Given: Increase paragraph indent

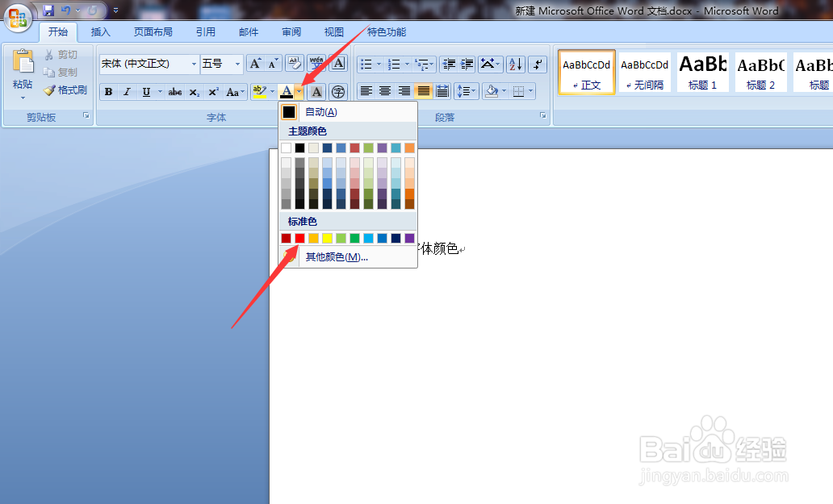Looking at the screenshot, I should (x=467, y=65).
